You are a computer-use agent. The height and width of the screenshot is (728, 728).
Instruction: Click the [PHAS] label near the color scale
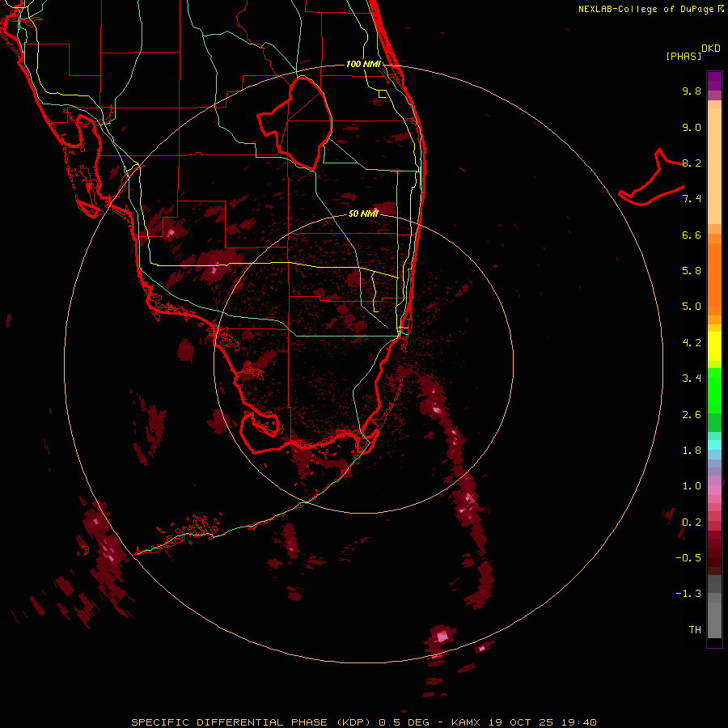coord(684,56)
